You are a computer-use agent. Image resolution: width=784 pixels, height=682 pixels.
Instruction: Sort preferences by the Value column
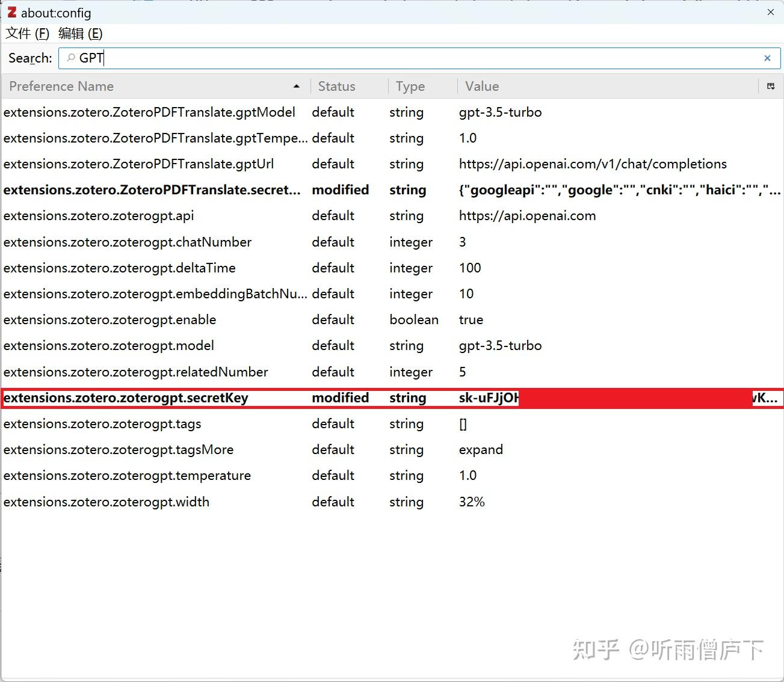(481, 86)
